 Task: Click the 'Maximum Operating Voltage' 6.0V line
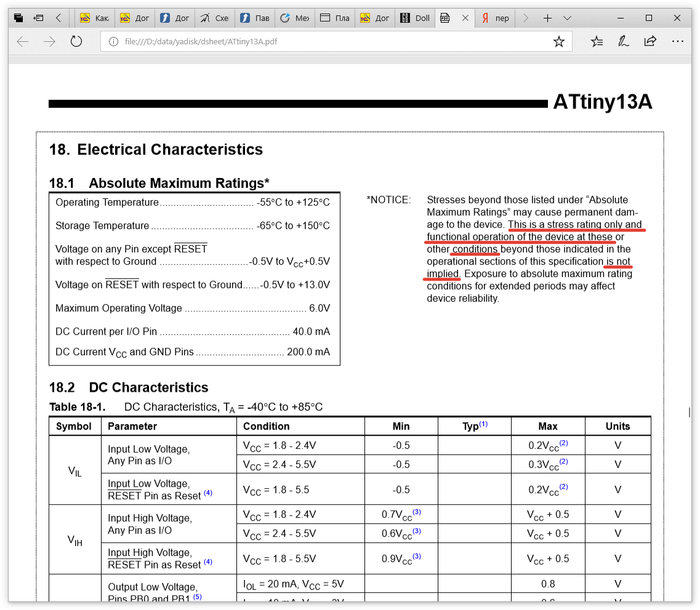click(x=193, y=308)
